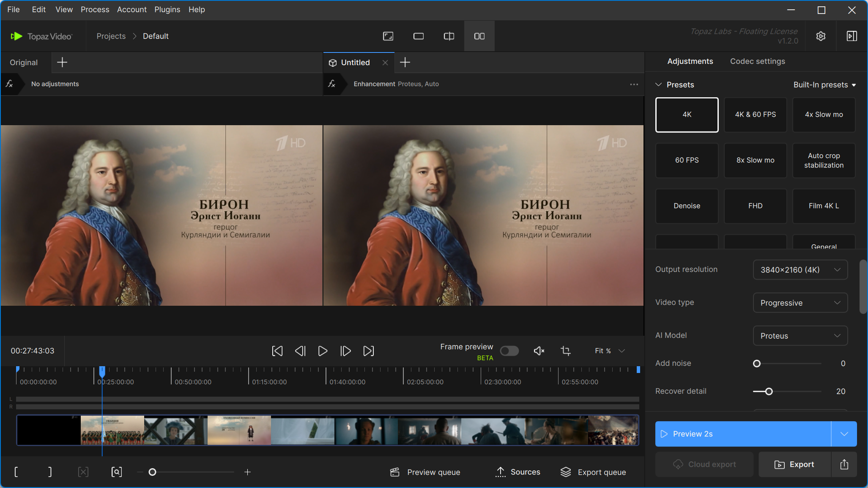Screen dimensions: 868x488
Task: Open the AI Model Proteus dropdown
Action: click(800, 336)
